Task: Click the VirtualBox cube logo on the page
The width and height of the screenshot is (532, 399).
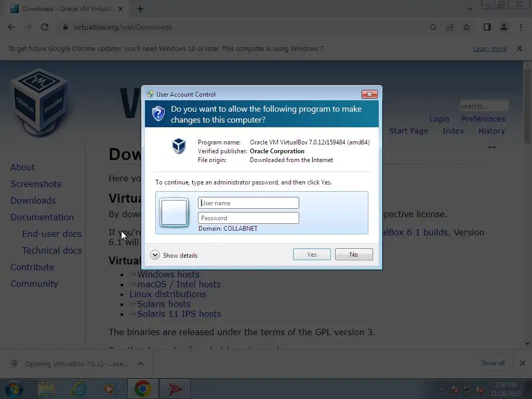Action: click(x=39, y=102)
